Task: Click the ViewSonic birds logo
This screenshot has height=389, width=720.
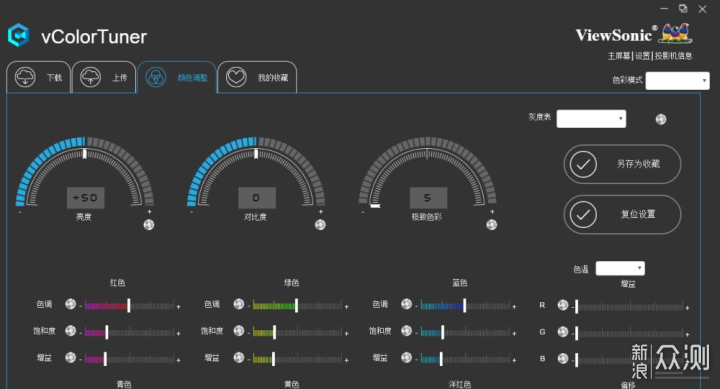Action: tap(674, 33)
